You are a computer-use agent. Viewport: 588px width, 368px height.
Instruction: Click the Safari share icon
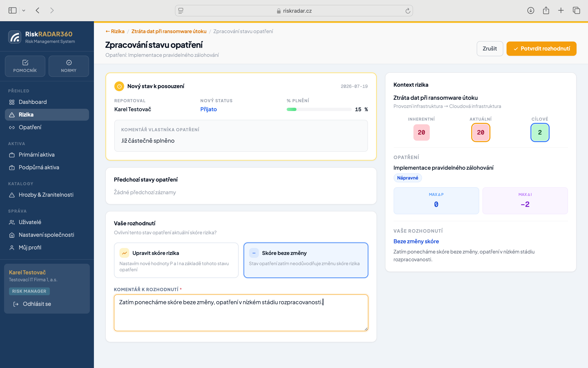click(x=546, y=10)
